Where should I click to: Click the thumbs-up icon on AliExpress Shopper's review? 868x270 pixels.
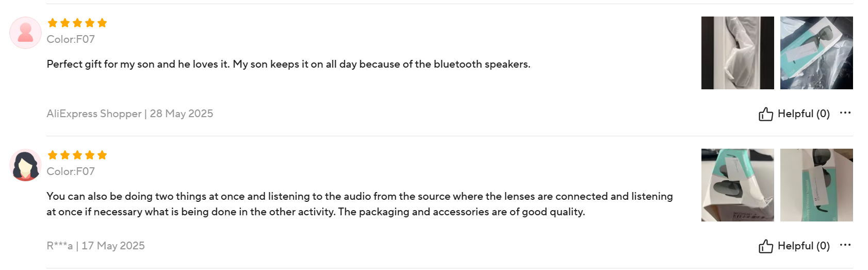point(765,114)
